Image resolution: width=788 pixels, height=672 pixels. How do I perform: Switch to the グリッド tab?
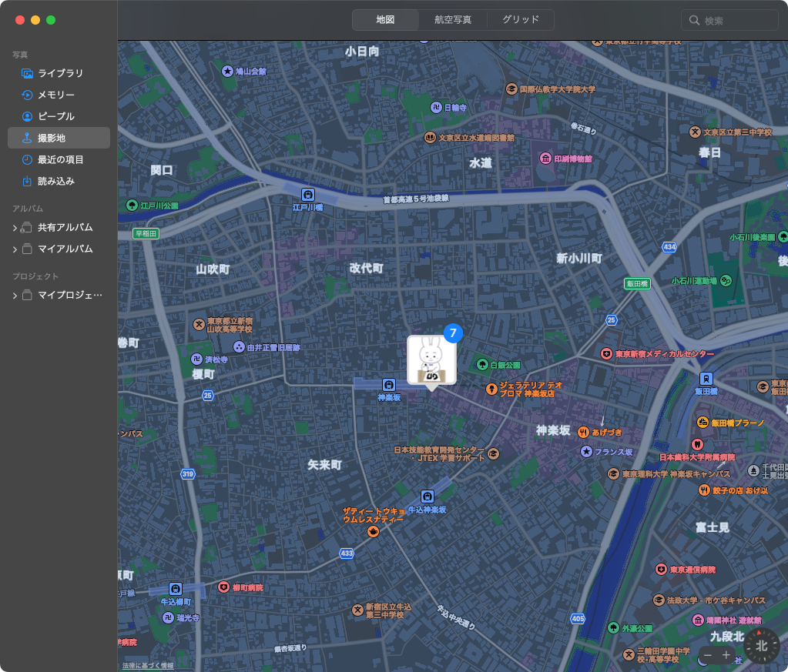coord(521,20)
